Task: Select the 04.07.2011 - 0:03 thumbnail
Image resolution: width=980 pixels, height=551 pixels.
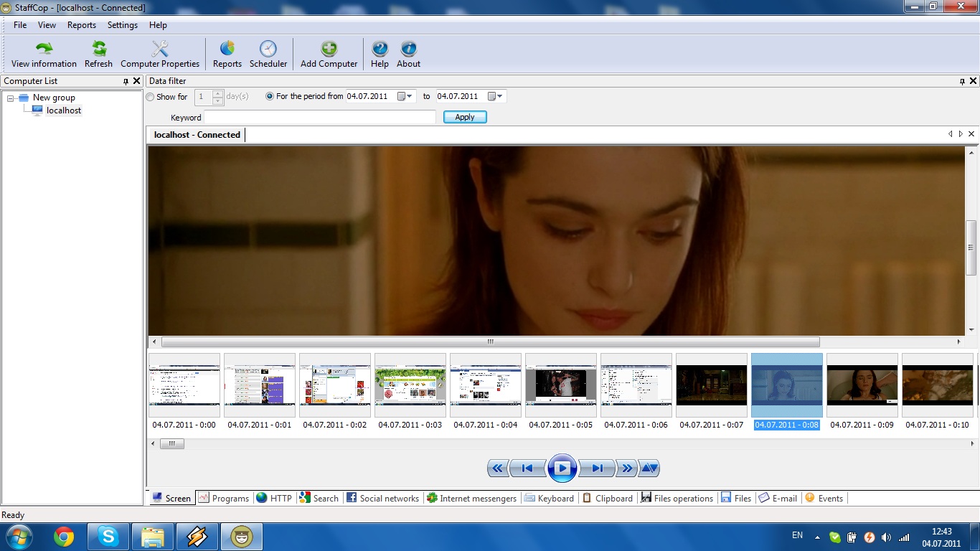Action: [x=410, y=392]
